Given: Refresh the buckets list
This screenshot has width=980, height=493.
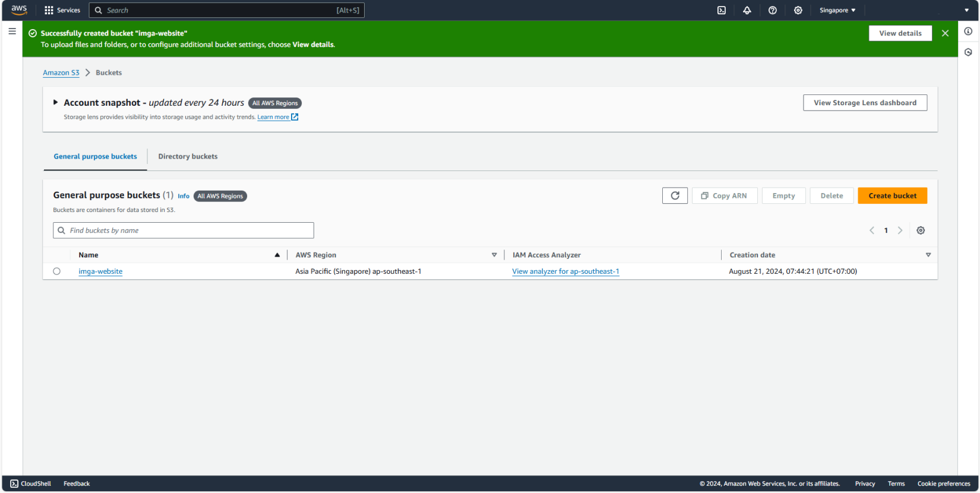Looking at the screenshot, I should (x=675, y=195).
